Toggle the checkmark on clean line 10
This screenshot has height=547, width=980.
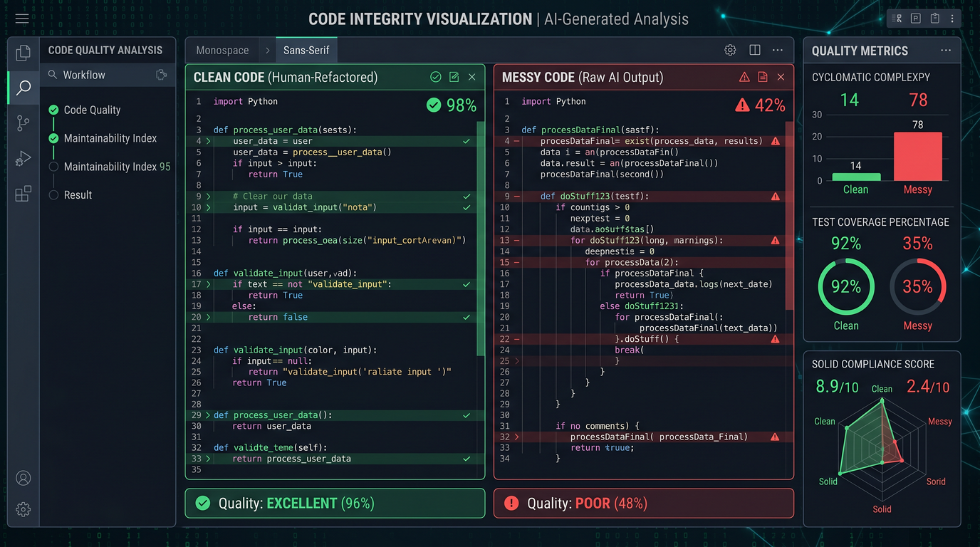[466, 207]
